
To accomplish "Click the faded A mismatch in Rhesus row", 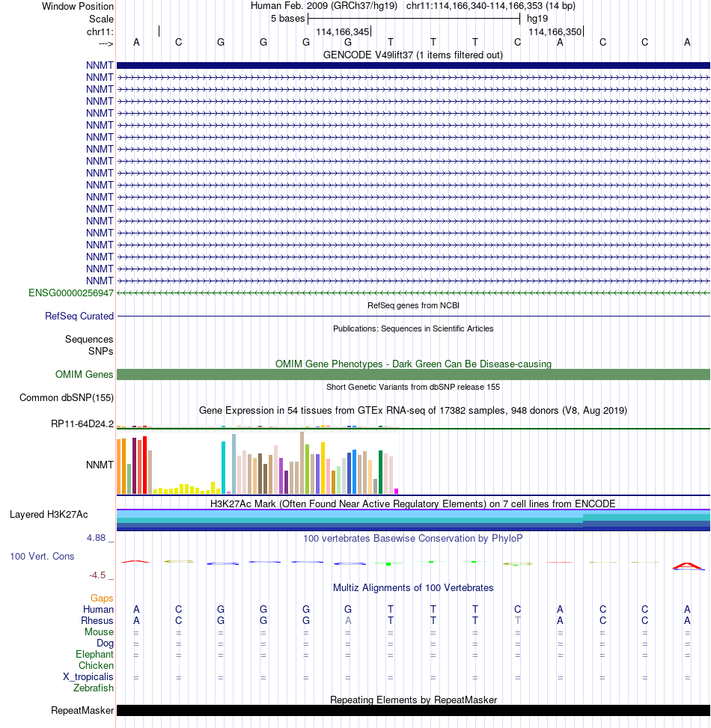I will point(348,621).
